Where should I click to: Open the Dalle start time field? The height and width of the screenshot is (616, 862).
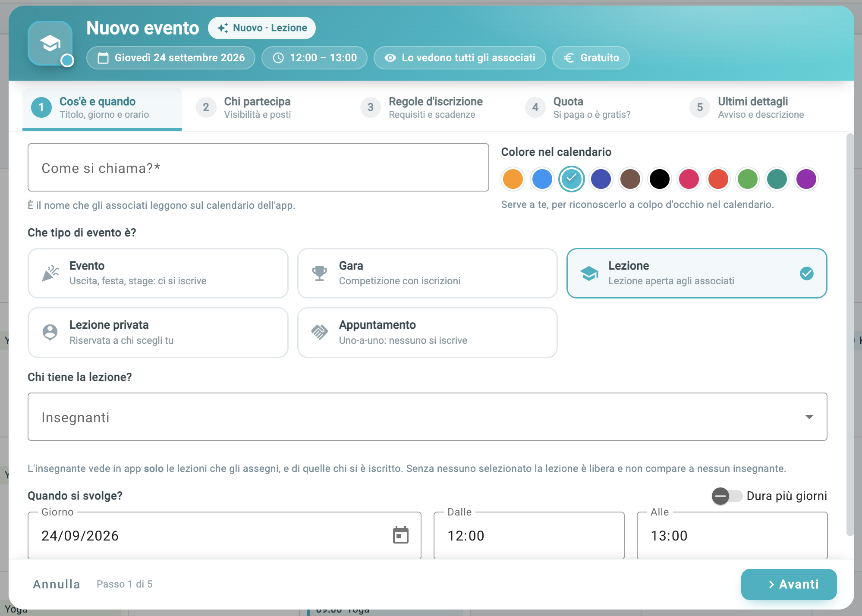click(x=529, y=535)
